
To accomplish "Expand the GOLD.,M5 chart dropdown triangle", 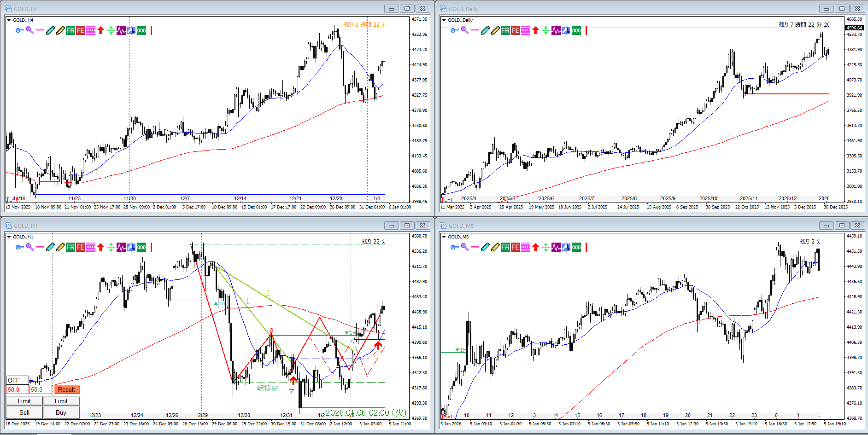I will click(x=444, y=237).
